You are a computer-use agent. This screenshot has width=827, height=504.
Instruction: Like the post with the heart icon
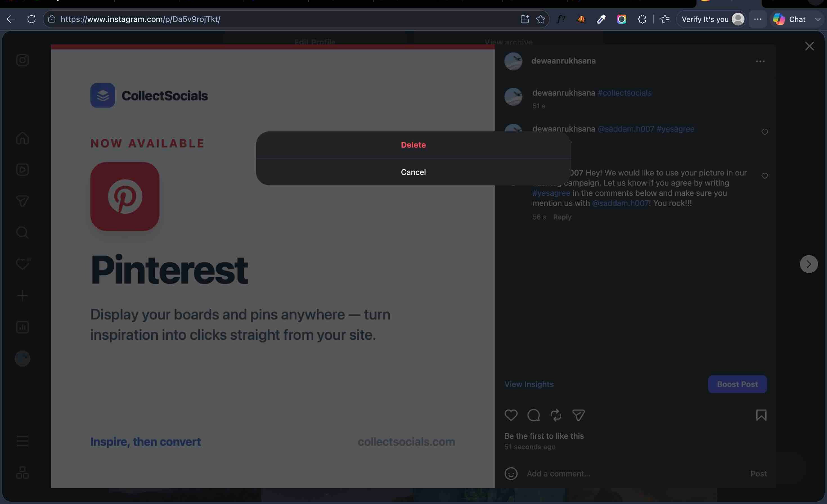(x=511, y=415)
